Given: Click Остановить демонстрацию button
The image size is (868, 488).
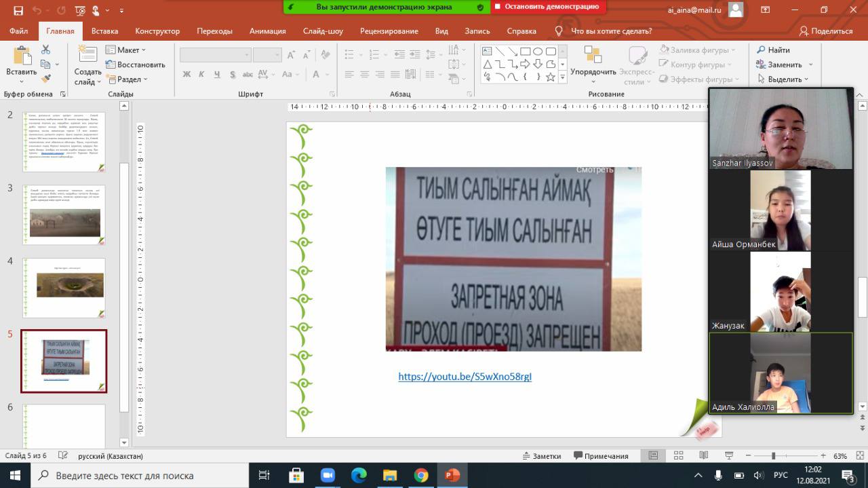Looking at the screenshot, I should pyautogui.click(x=548, y=7).
